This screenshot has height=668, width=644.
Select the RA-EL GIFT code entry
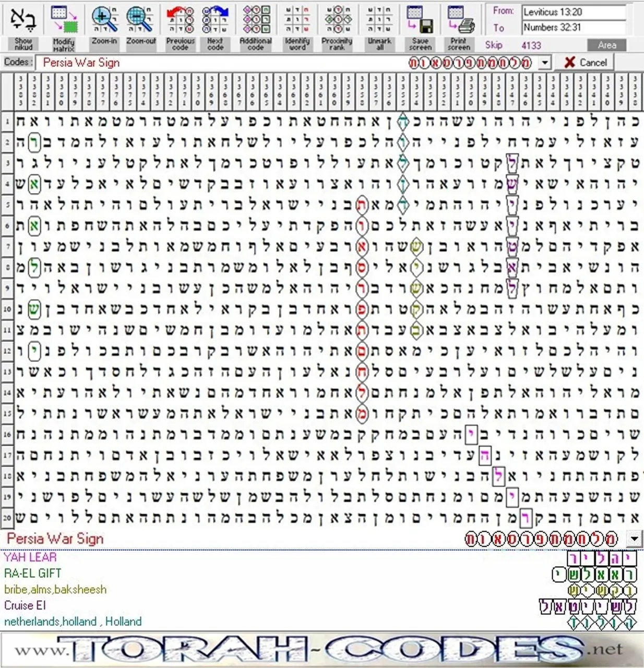tap(32, 573)
